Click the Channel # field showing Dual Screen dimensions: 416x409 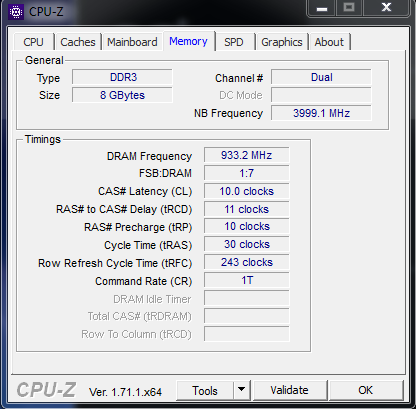tap(321, 77)
